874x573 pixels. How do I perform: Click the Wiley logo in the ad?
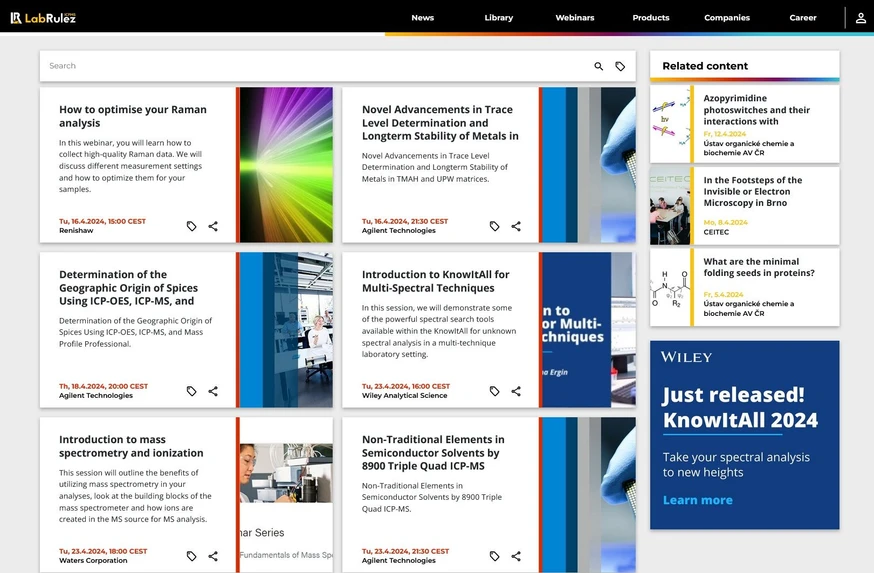click(686, 357)
